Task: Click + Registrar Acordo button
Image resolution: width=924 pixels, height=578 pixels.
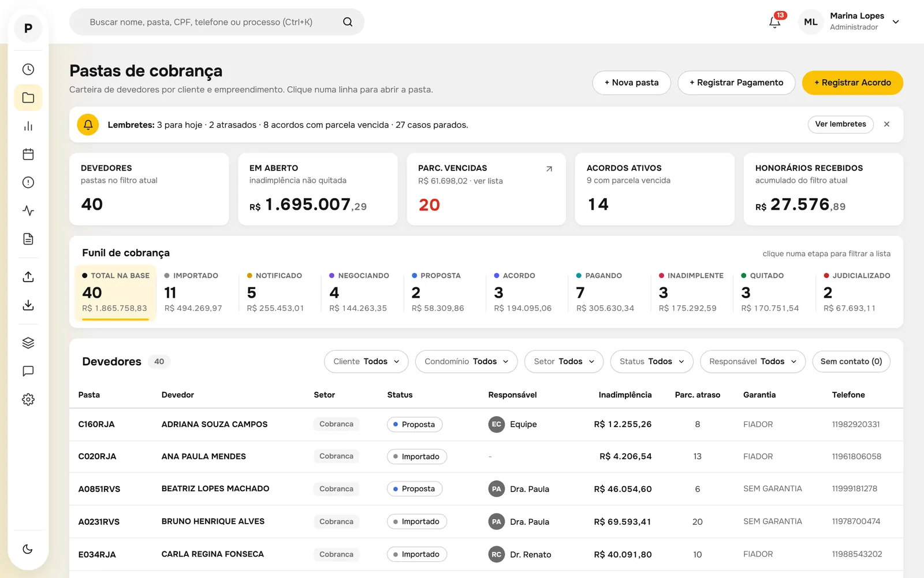Action: pos(852,83)
